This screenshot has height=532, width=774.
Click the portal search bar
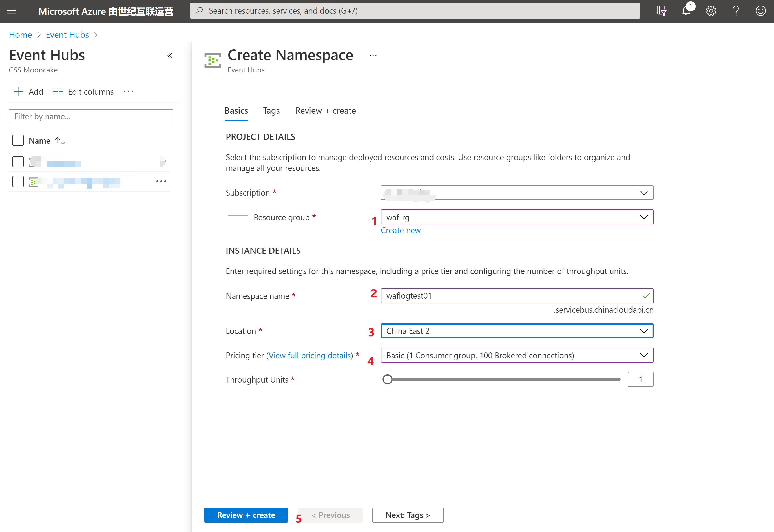pyautogui.click(x=415, y=11)
